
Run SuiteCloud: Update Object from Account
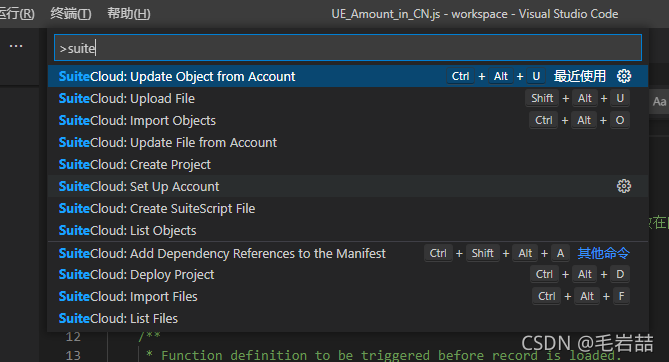(x=348, y=76)
